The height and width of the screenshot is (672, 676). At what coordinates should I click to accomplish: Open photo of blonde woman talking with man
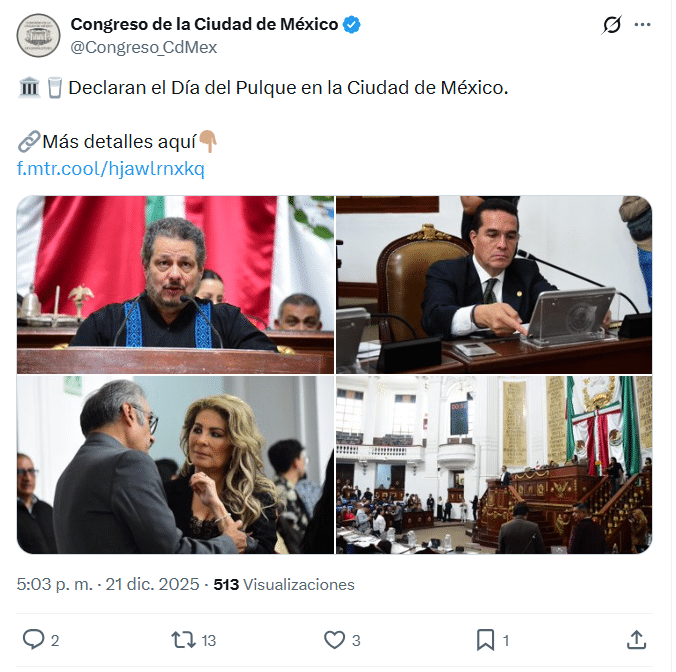(175, 465)
